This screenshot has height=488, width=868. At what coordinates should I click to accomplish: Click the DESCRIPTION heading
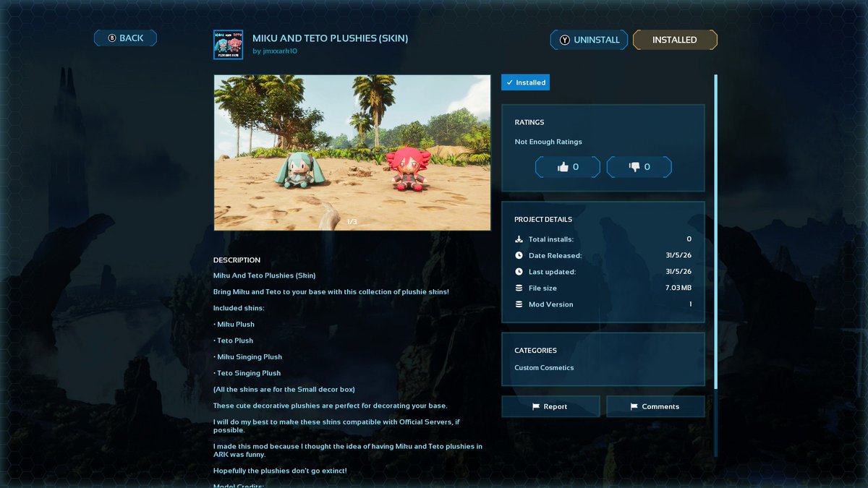(x=237, y=260)
